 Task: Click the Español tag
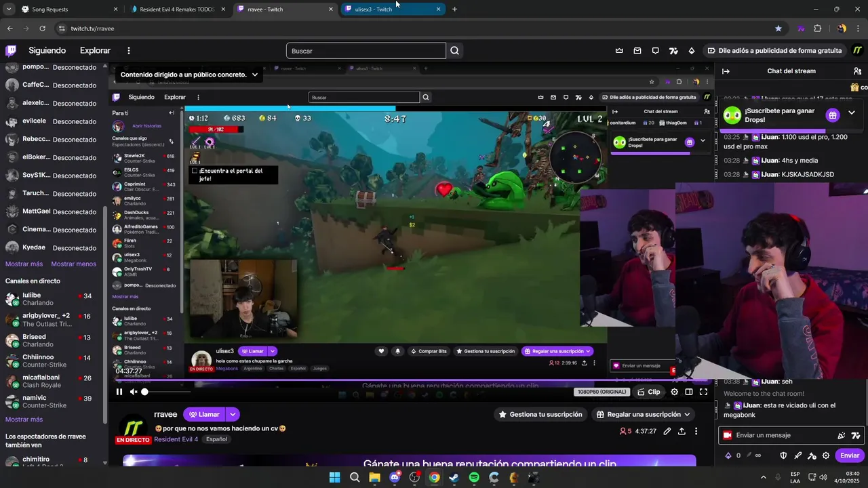tap(216, 439)
